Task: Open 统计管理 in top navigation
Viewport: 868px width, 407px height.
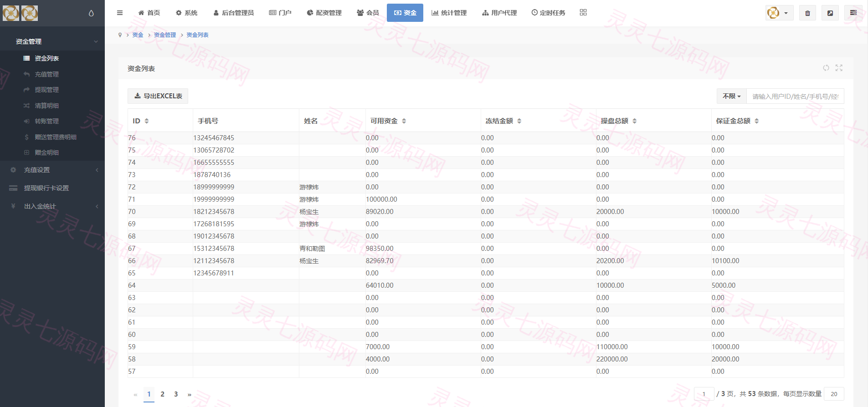Action: [x=449, y=13]
